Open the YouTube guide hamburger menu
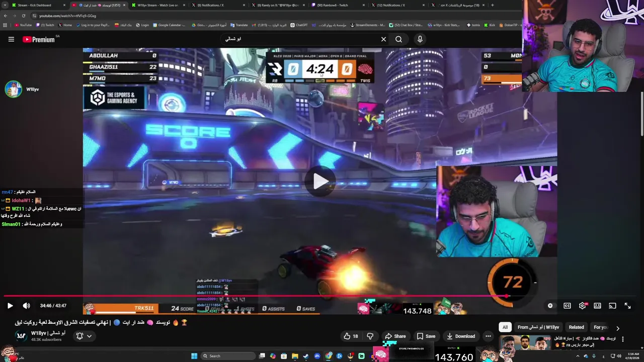Viewport: 644px width, 362px height. tap(11, 39)
